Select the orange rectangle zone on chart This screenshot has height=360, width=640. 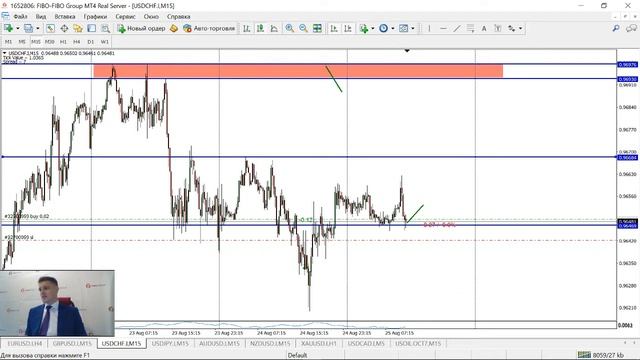tap(298, 71)
